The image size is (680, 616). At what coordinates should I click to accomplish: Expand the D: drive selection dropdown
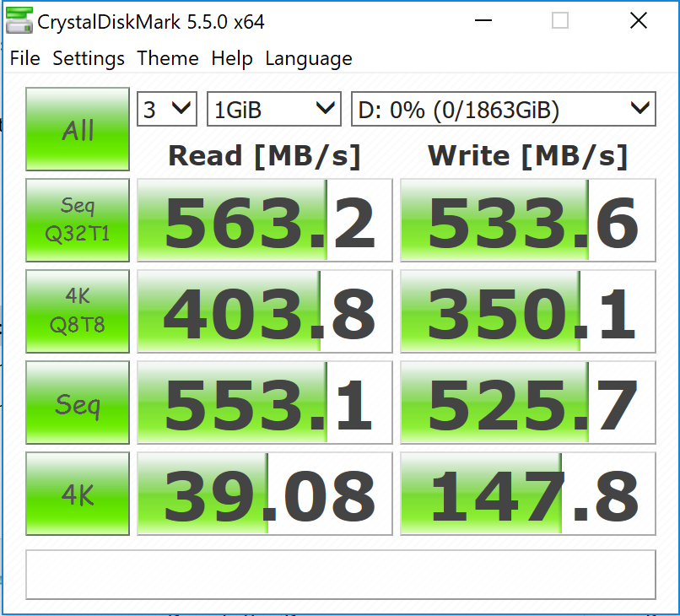(503, 109)
